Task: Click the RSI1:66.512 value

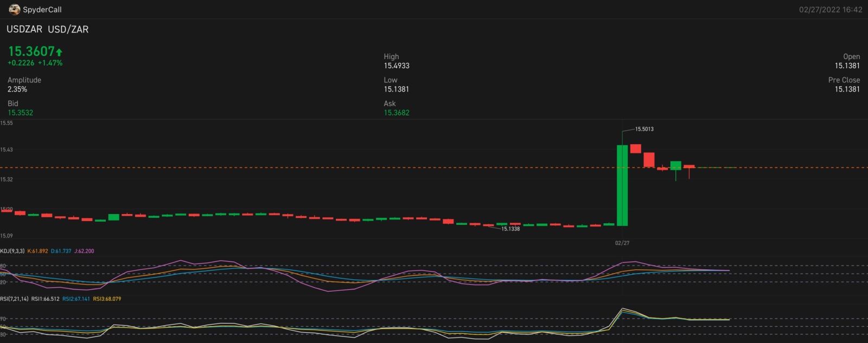Action: click(46, 299)
